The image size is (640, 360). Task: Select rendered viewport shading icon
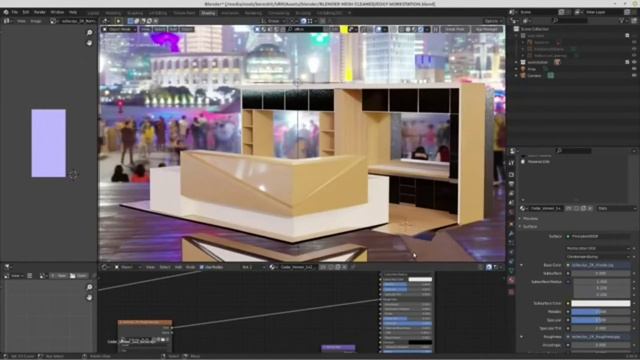420,29
